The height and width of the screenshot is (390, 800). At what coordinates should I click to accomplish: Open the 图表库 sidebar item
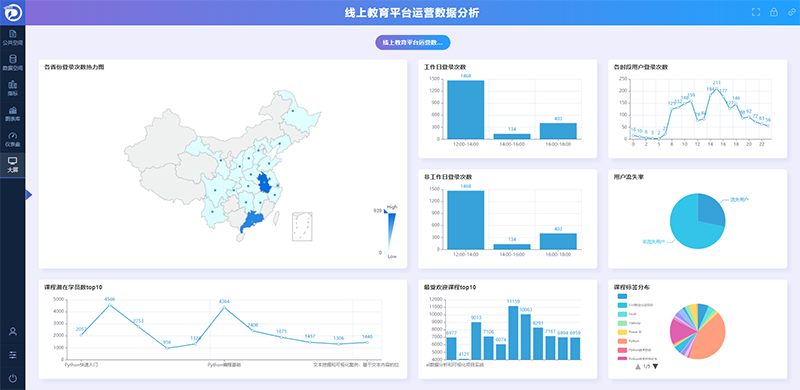tap(13, 113)
